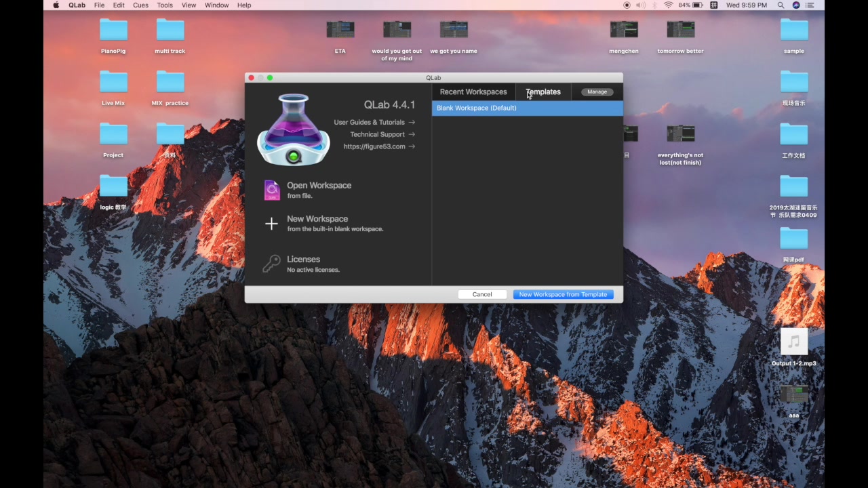868x488 pixels.
Task: Open the QLab application menu
Action: (x=77, y=5)
